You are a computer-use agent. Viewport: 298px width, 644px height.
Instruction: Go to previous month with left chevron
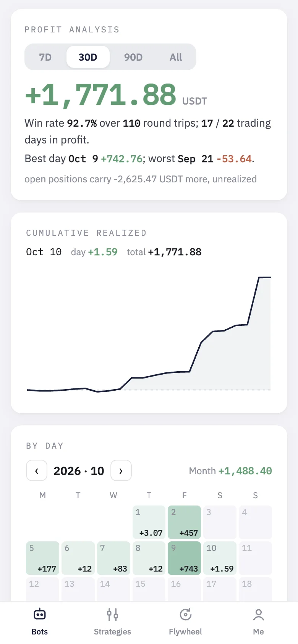37,470
